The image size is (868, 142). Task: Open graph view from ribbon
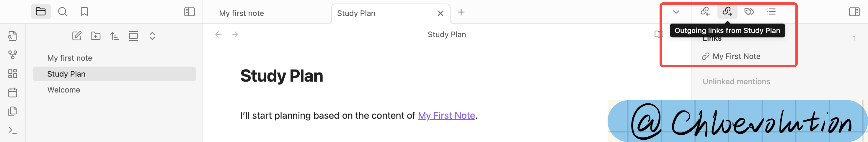[13, 55]
